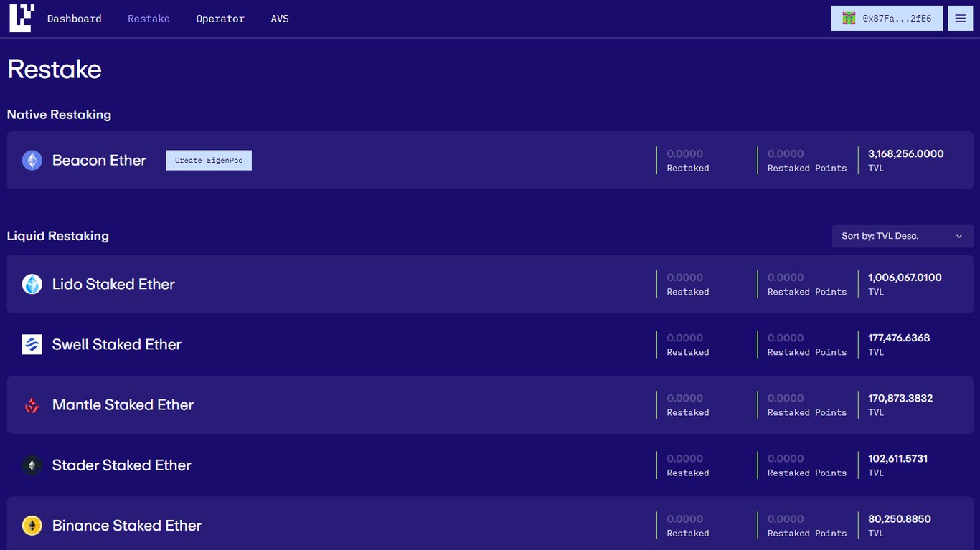Select the Restake navigation item
Screen dimensions: 980x550
pos(149,19)
